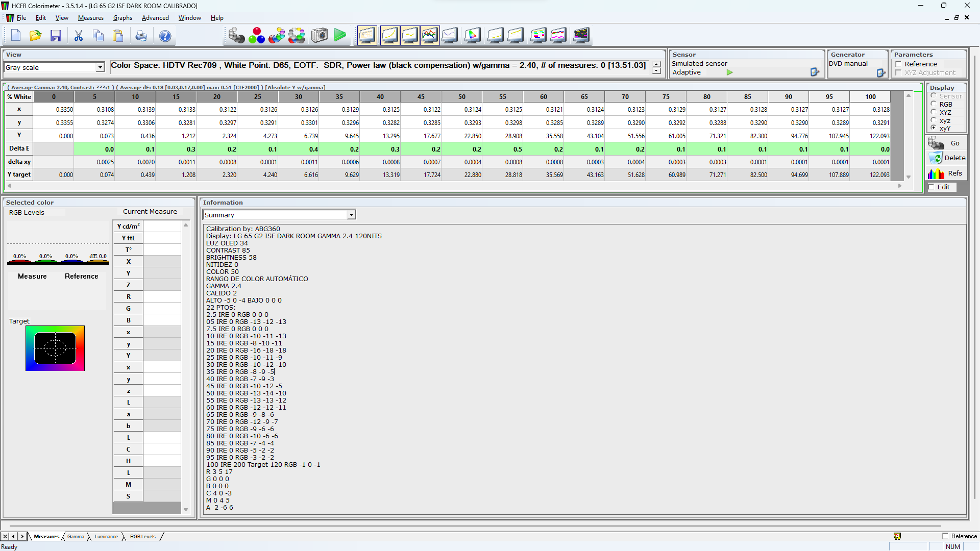Screen dimensions: 980x551
Task: Click the 50 percent white column header
Action: click(461, 97)
